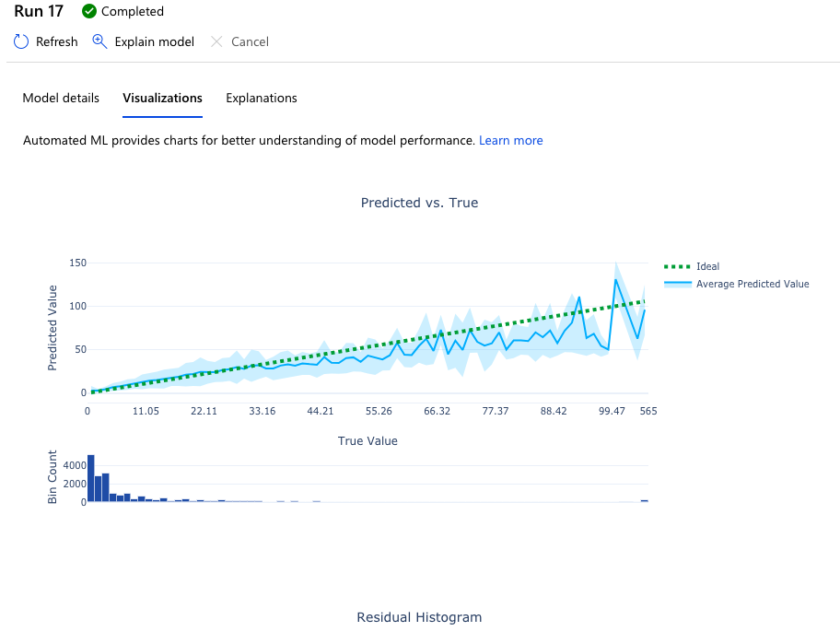Toggle the Average Predicted Value legend entry
The width and height of the screenshot is (840, 643).
[752, 284]
